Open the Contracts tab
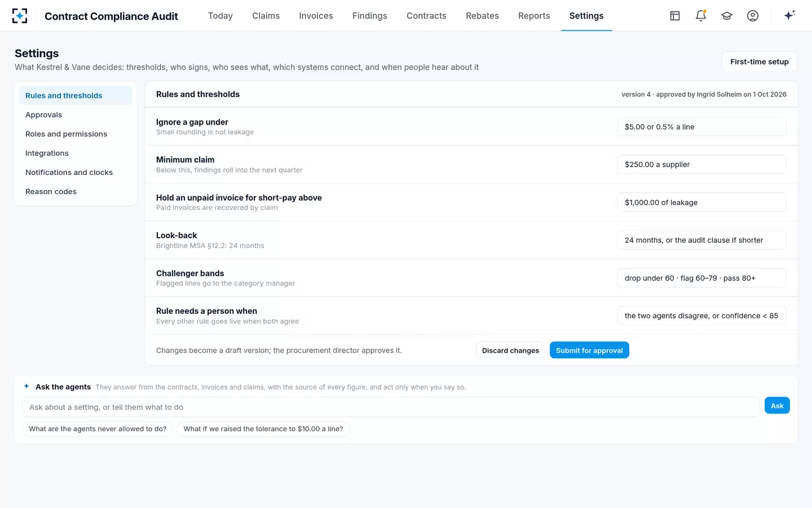Screen dimensions: 812x508 [426, 16]
